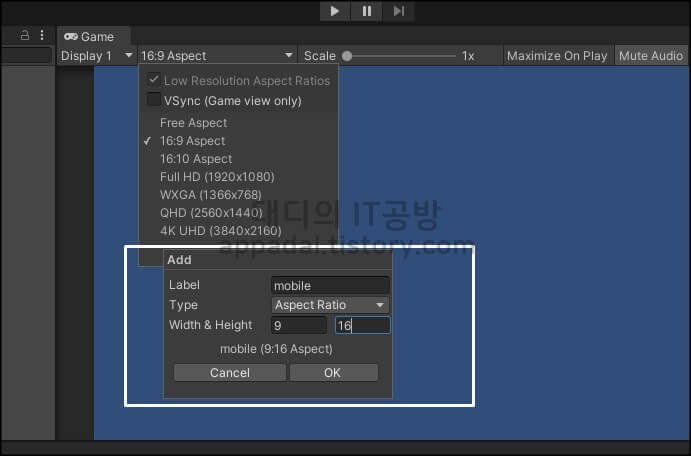Click the mobile (9:16 Aspect) preview text
The width and height of the screenshot is (691, 456).
(x=276, y=349)
